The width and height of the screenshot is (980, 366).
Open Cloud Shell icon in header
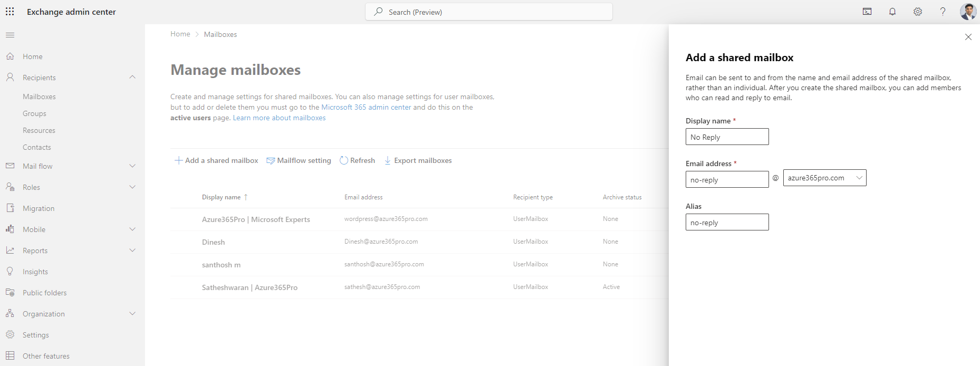(x=867, y=12)
